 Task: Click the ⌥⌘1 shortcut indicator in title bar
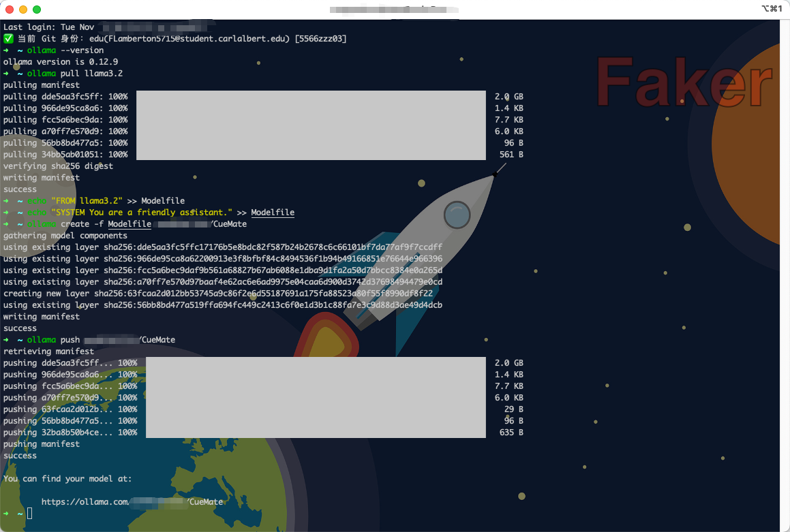coord(771,9)
